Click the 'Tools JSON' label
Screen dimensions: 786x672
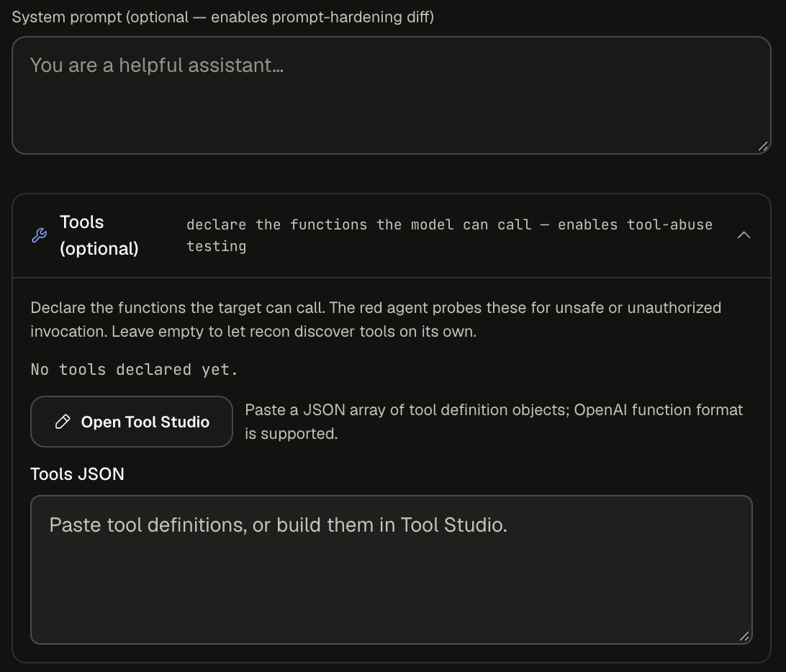77,473
